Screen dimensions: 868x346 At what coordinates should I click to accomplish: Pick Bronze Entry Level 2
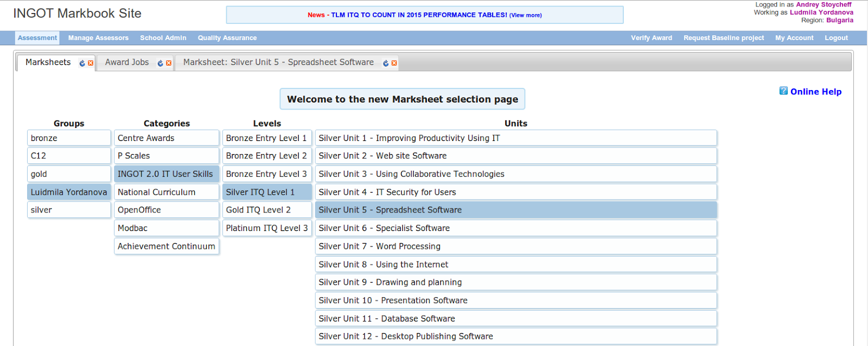[x=267, y=156]
